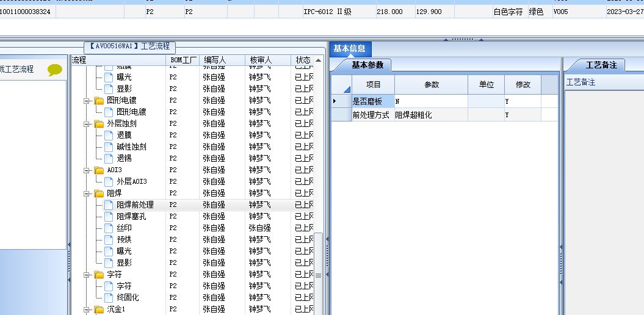Click the document icon for 阻焊前处理
This screenshot has height=315, width=644.
pyautogui.click(x=109, y=205)
